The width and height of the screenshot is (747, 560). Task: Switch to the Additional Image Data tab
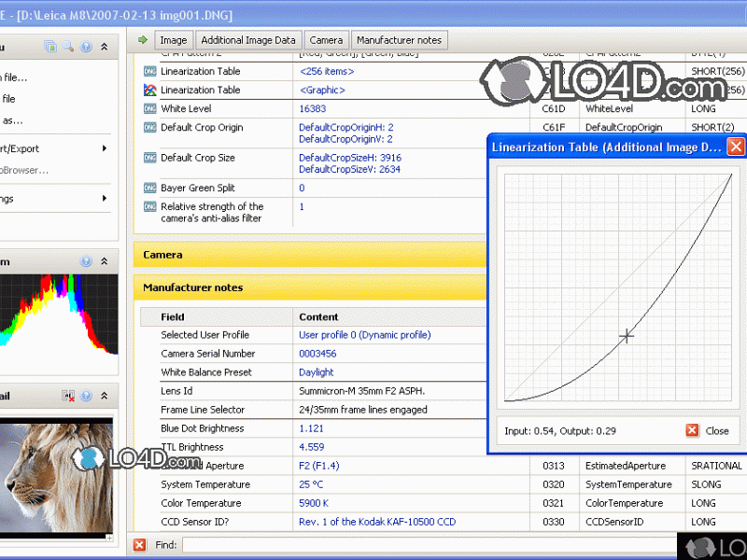point(248,40)
